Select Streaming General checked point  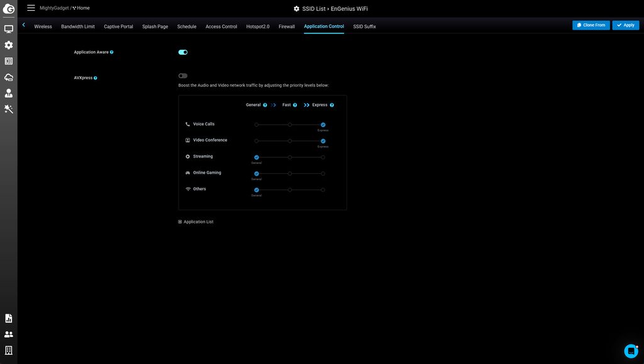click(x=257, y=157)
